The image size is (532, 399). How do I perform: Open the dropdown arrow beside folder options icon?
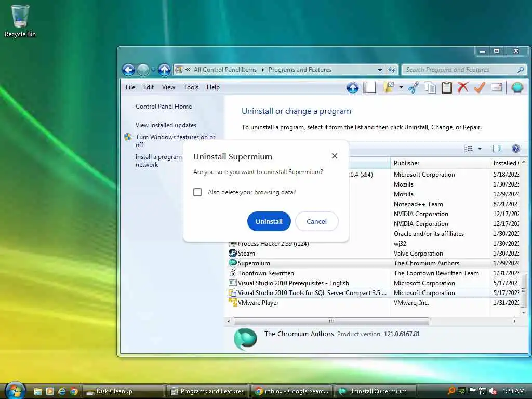pyautogui.click(x=401, y=87)
